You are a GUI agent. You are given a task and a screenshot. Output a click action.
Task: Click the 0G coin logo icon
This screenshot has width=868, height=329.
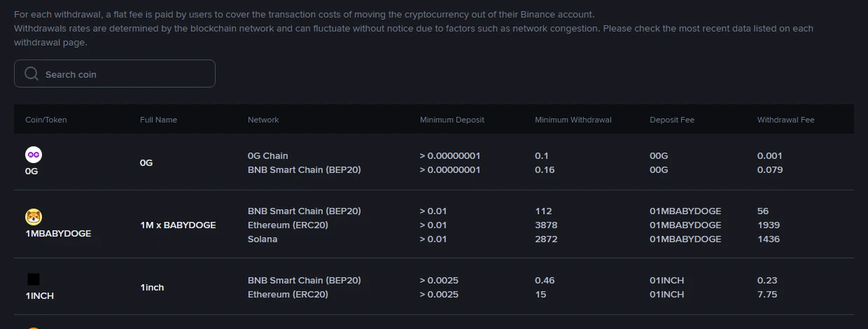[34, 155]
